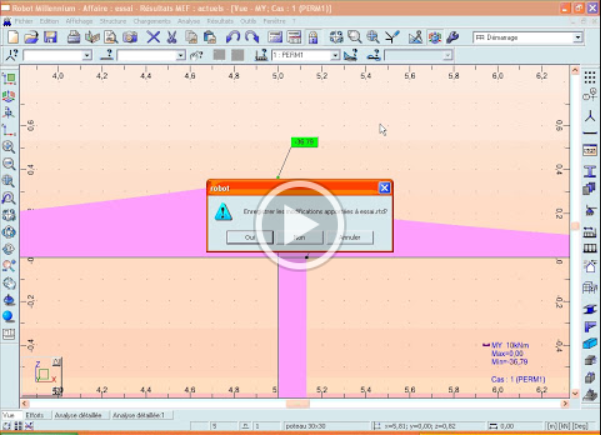Click the blue sphere icon on left toolbar
This screenshot has width=601, height=435.
coord(9,316)
